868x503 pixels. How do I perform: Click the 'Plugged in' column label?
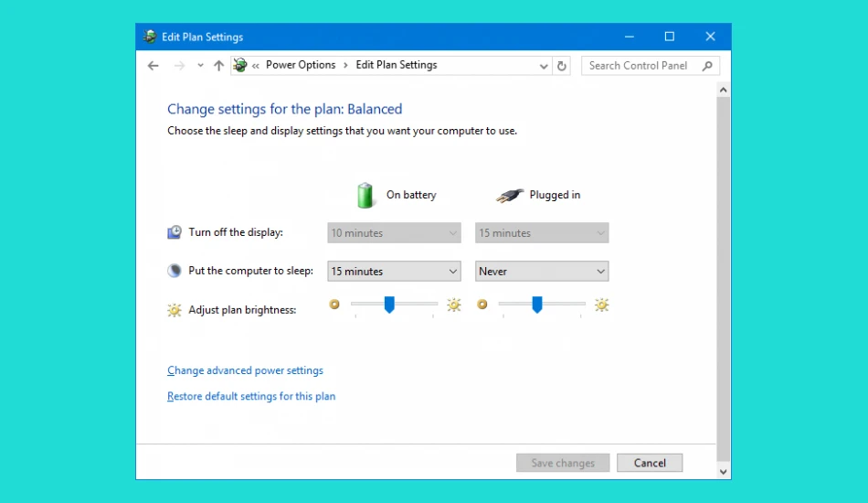tap(555, 195)
